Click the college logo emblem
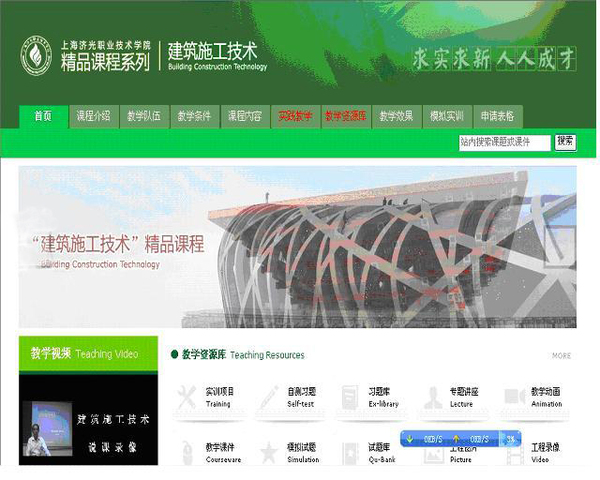Screen dimensions: 600x480 coord(36,56)
